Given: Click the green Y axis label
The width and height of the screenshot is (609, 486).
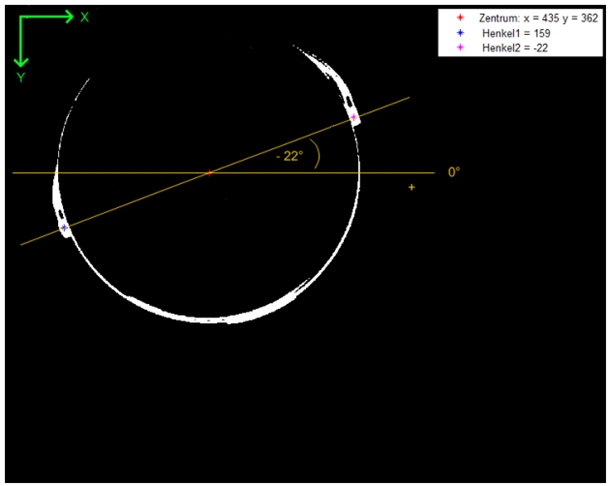Looking at the screenshot, I should (x=20, y=76).
